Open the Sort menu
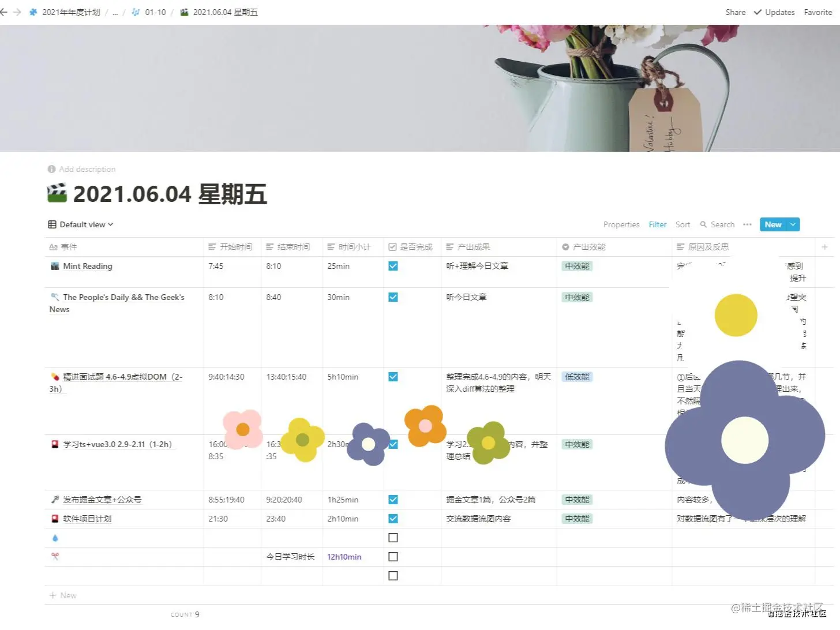The height and width of the screenshot is (630, 840). point(682,224)
